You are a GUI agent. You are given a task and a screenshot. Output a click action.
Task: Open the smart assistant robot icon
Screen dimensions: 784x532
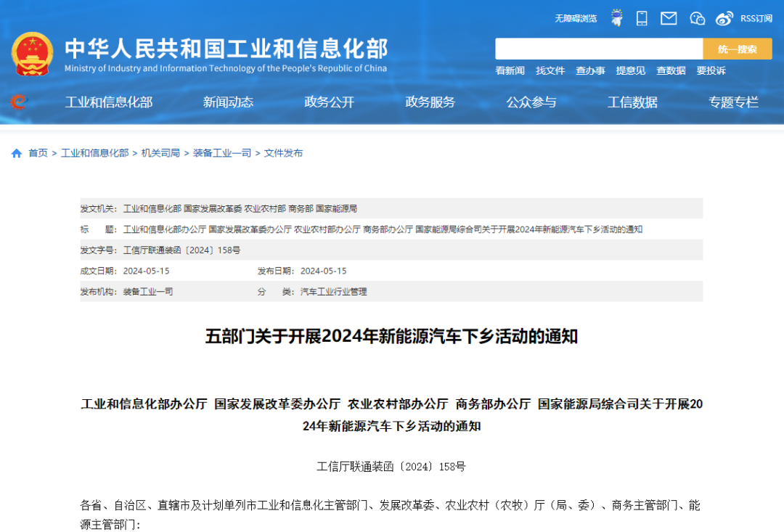pyautogui.click(x=616, y=17)
